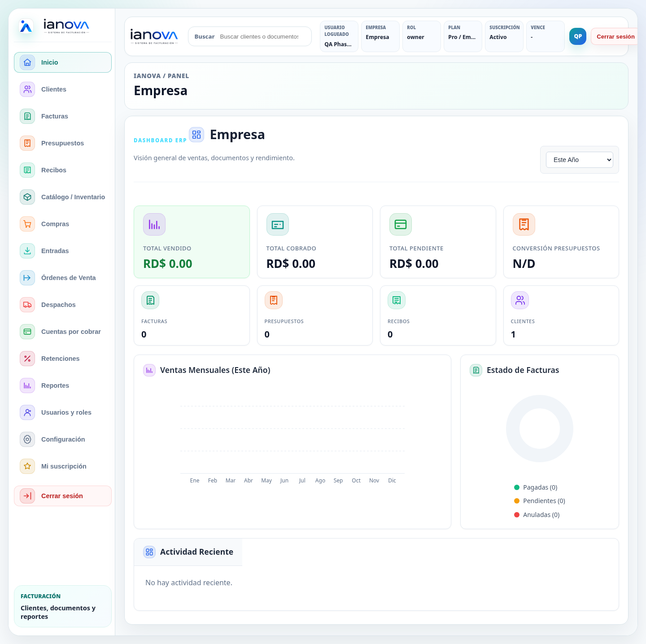The height and width of the screenshot is (644, 646).
Task: Click the sidebar Cerrar sesión logout icon
Action: click(27, 496)
